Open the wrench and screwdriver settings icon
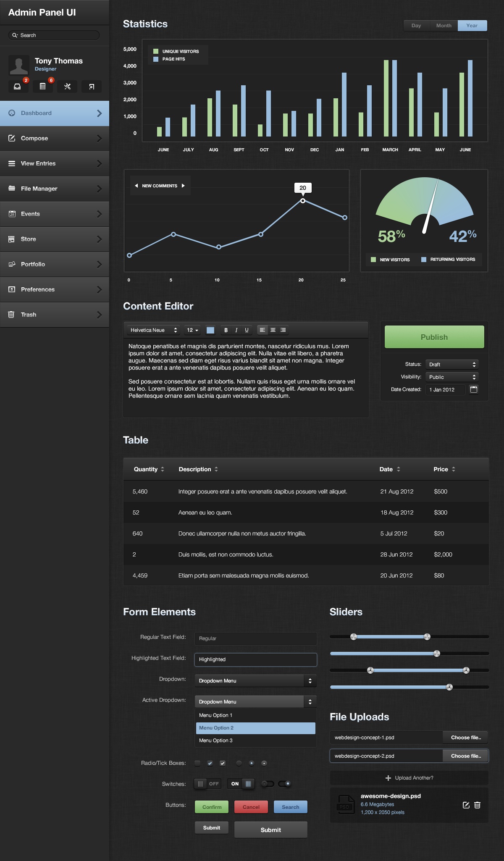Image resolution: width=504 pixels, height=861 pixels. tap(67, 87)
